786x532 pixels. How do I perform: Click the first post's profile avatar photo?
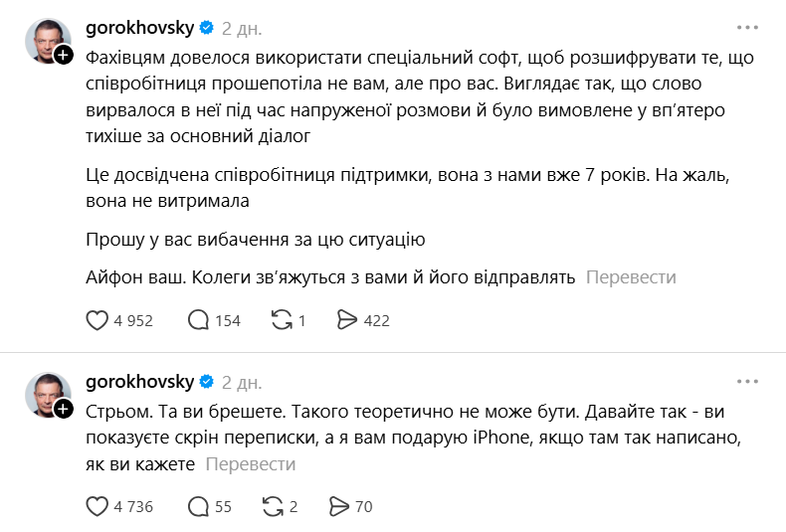[48, 41]
